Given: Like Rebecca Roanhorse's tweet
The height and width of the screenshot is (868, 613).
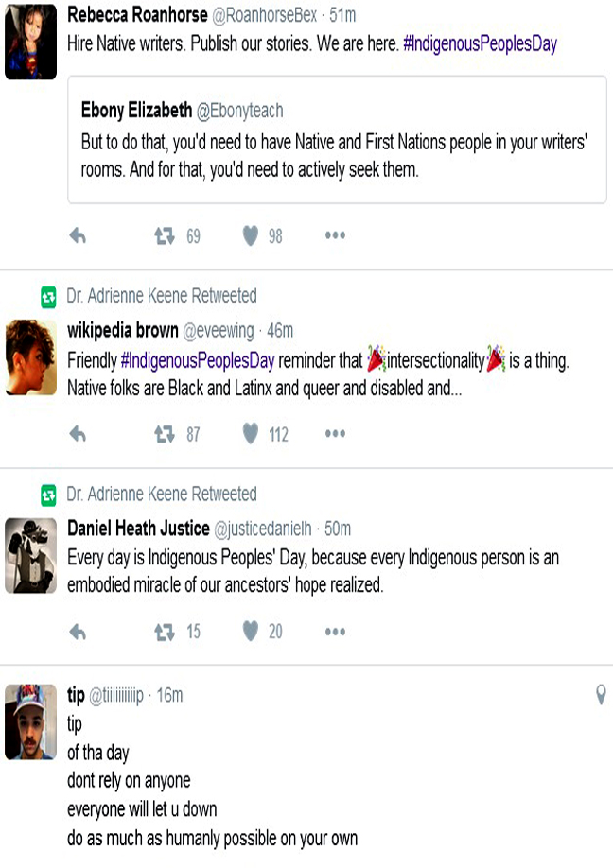Looking at the screenshot, I should (x=251, y=236).
